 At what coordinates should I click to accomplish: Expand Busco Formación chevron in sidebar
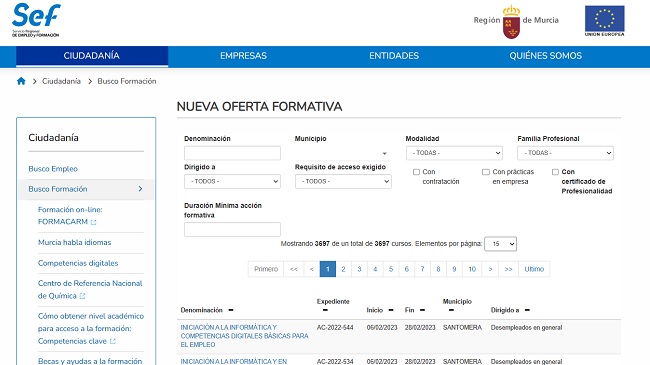[x=140, y=189]
